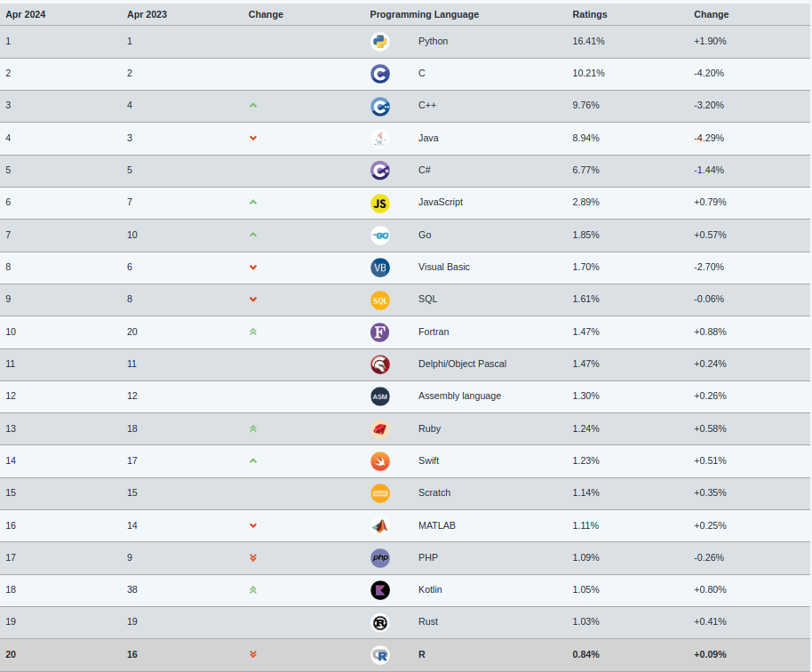Viewport: 812px width, 672px height.
Task: Click the Python logo icon
Action: pyautogui.click(x=380, y=42)
